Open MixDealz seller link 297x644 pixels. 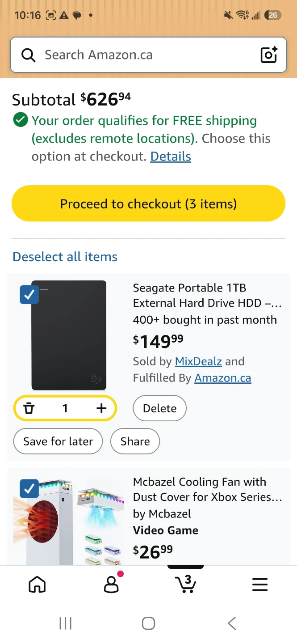click(x=198, y=361)
